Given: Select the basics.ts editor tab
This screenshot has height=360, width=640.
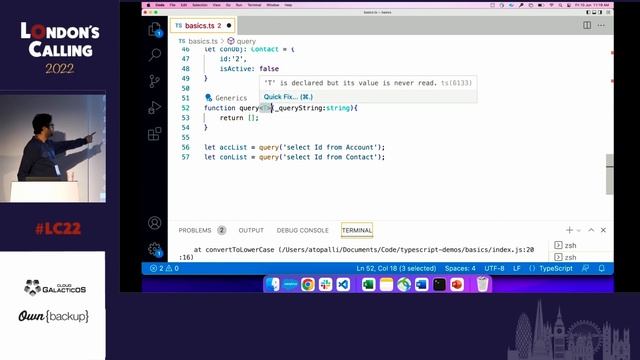Looking at the screenshot, I should [202, 25].
